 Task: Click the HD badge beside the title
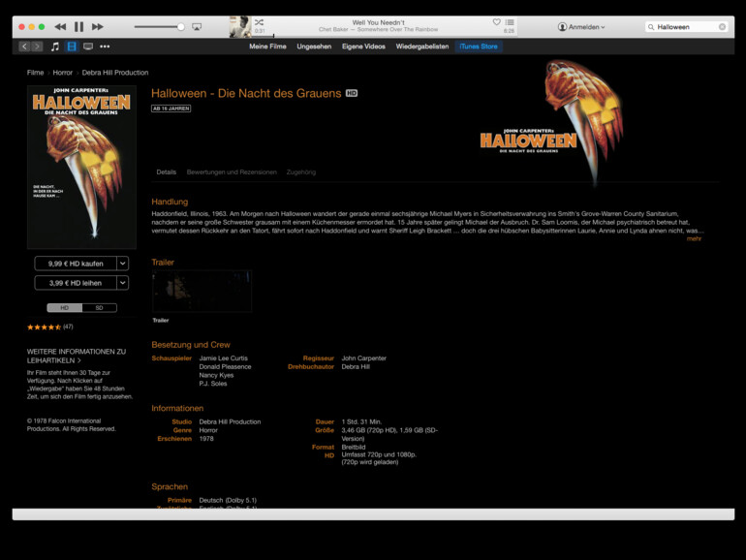point(352,93)
